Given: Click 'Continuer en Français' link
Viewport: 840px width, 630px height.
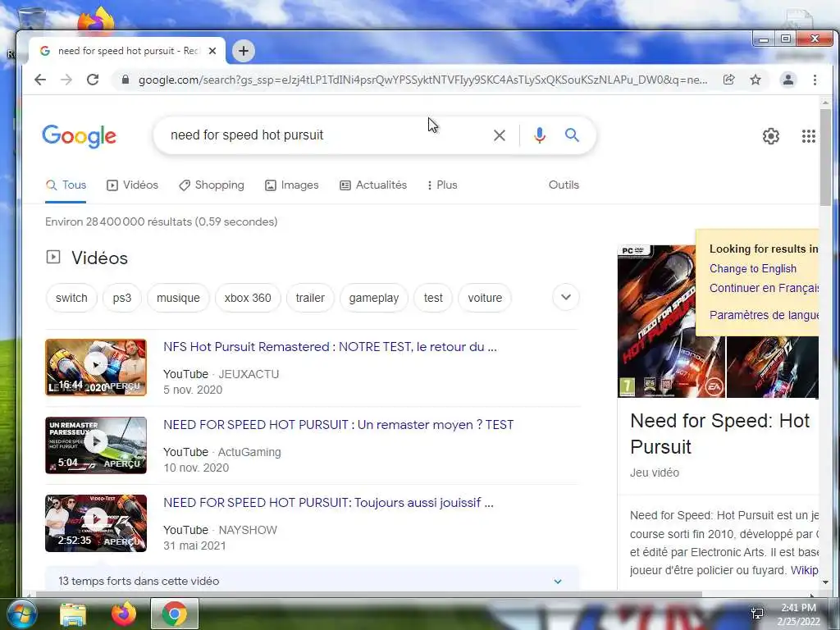Looking at the screenshot, I should point(764,288).
